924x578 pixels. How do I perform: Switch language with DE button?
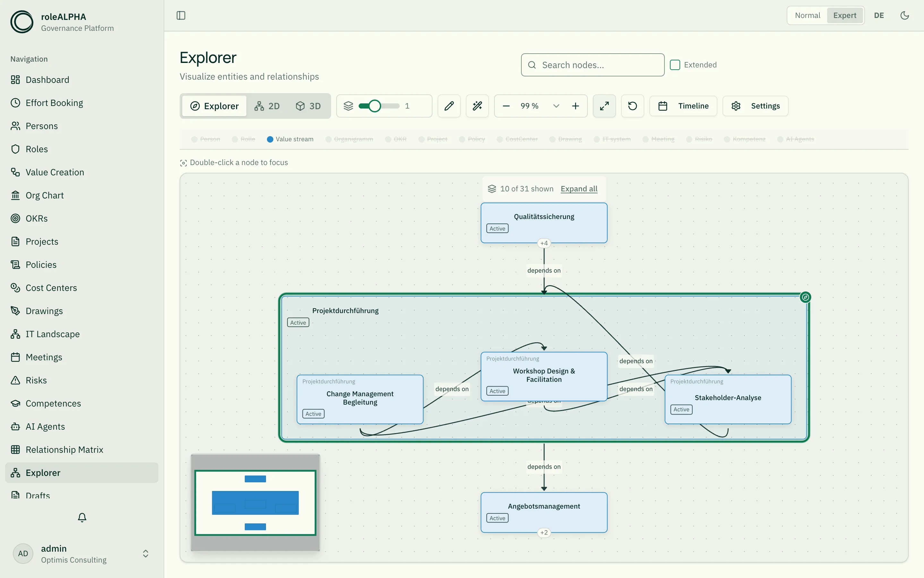pyautogui.click(x=879, y=15)
